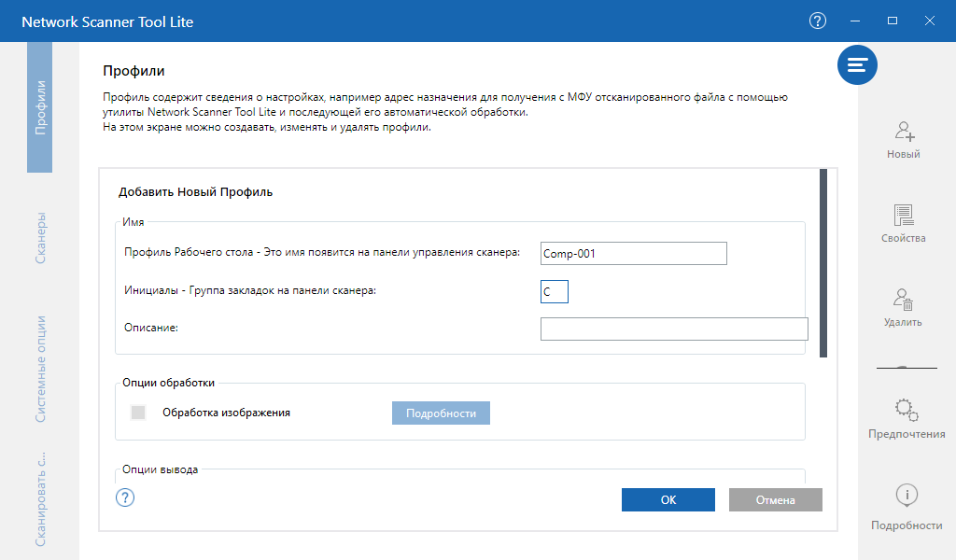Click the profile name field Comp-001

click(x=634, y=254)
